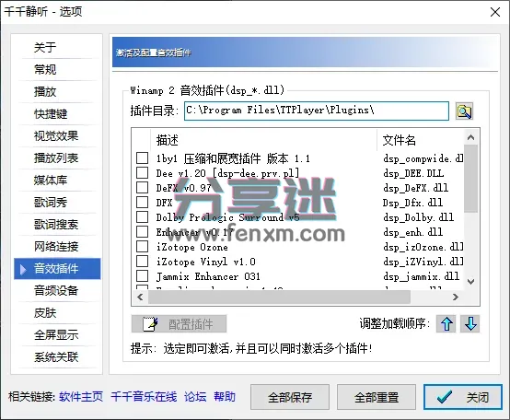The height and width of the screenshot is (420, 510).
Task: Move plugin down in load order
Action: point(470,323)
